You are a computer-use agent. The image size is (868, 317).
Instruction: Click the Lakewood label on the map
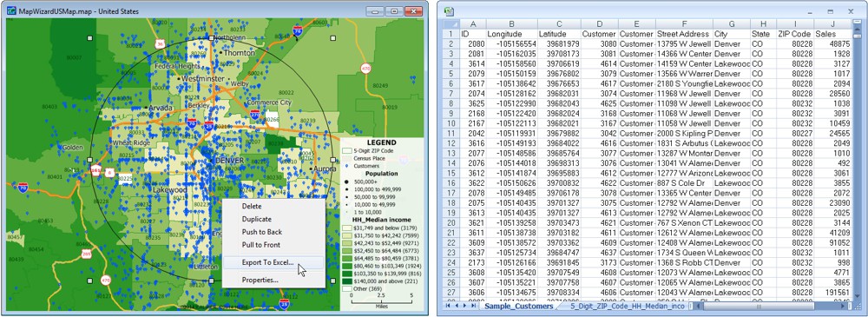click(x=169, y=190)
